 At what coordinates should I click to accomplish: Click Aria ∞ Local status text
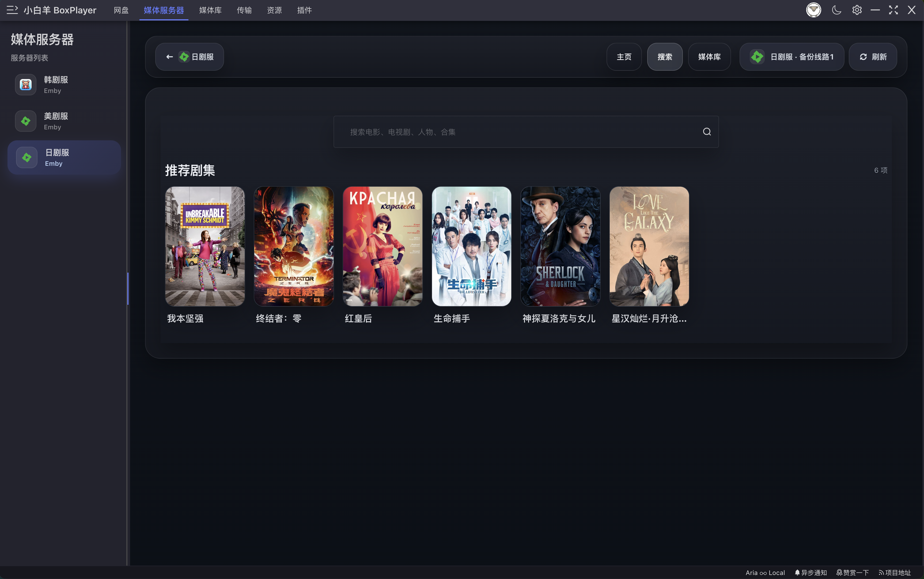coord(765,573)
